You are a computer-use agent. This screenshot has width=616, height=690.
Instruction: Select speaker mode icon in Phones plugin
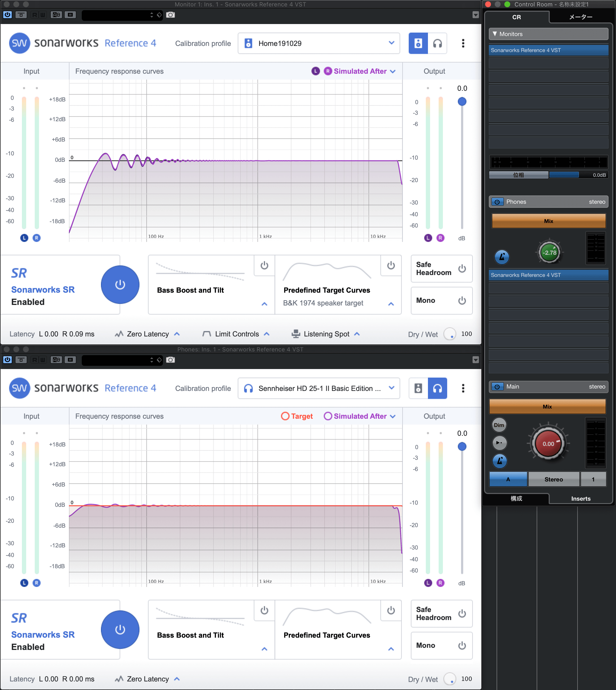click(418, 388)
